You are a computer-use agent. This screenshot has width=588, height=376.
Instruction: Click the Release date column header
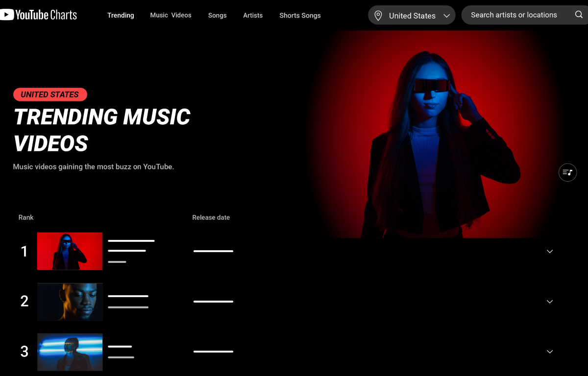[211, 217]
